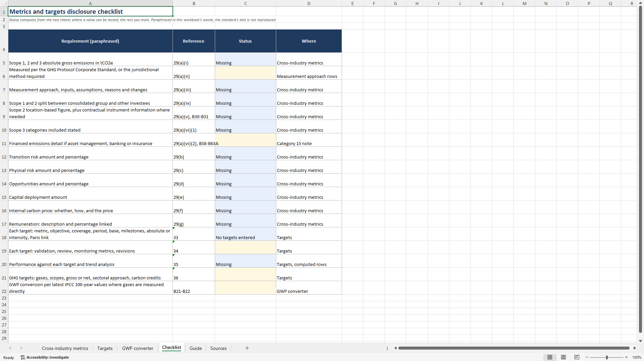The height and width of the screenshot is (361, 644).
Task: Click 'Physical risk amount and percentage' cell
Action: (x=90, y=167)
